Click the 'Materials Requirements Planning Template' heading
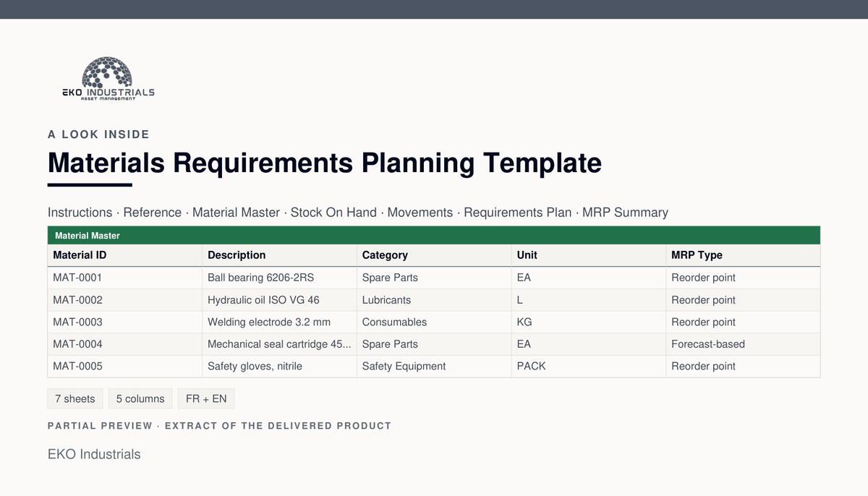This screenshot has height=496, width=868. (325, 163)
